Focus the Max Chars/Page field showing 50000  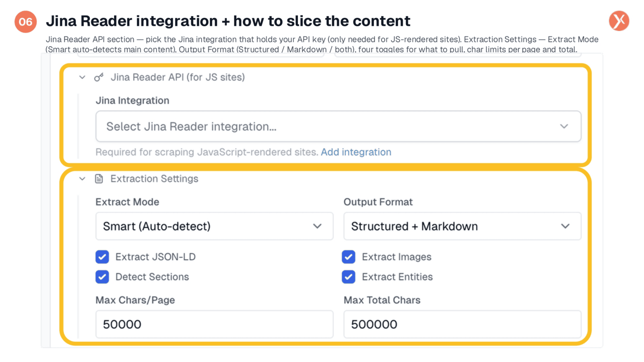[x=214, y=324]
